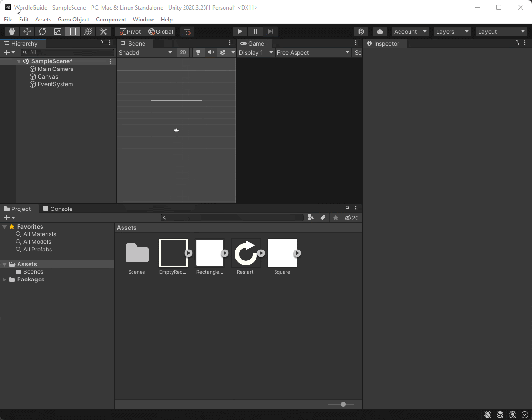The width and height of the screenshot is (532, 420).
Task: Open Hierarchy create object dropdown
Action: 9,52
